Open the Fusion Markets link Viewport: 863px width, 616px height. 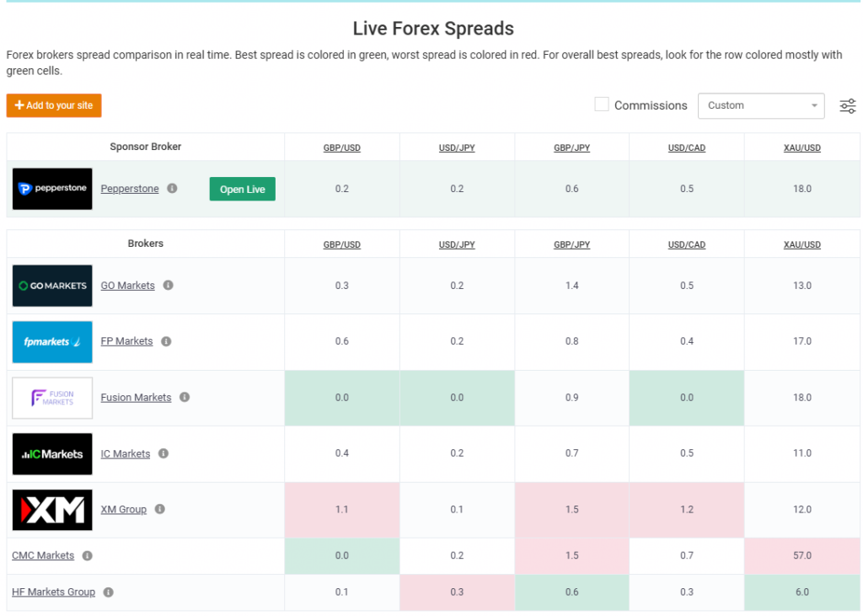[136, 398]
